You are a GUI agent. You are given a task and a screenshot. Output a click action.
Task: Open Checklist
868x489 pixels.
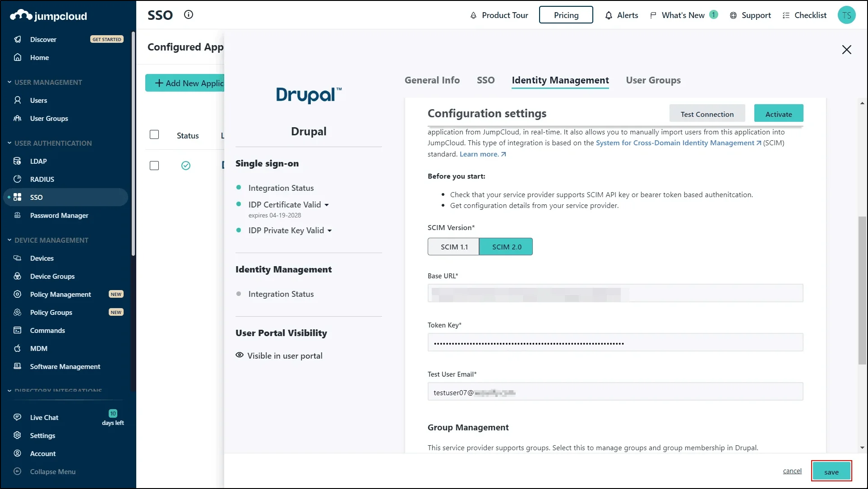tap(804, 15)
